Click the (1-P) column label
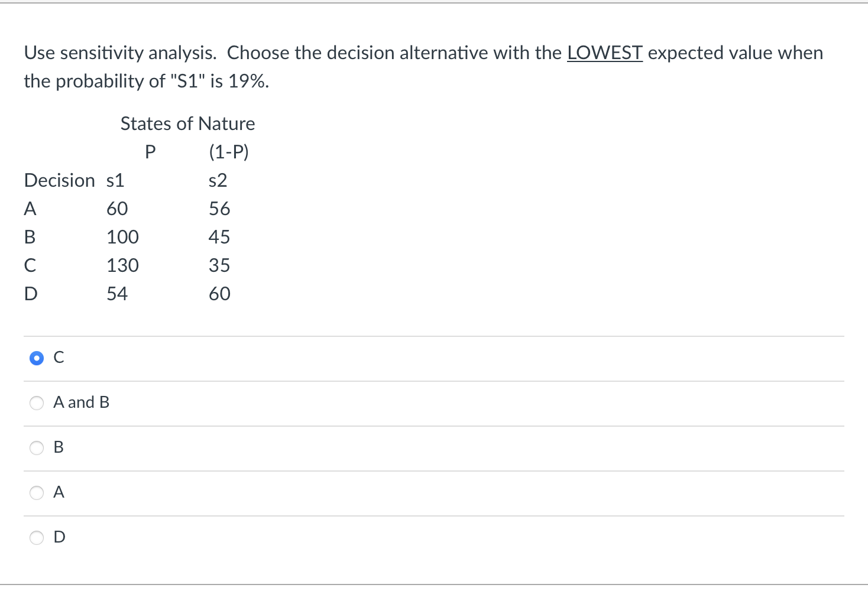 point(229,152)
